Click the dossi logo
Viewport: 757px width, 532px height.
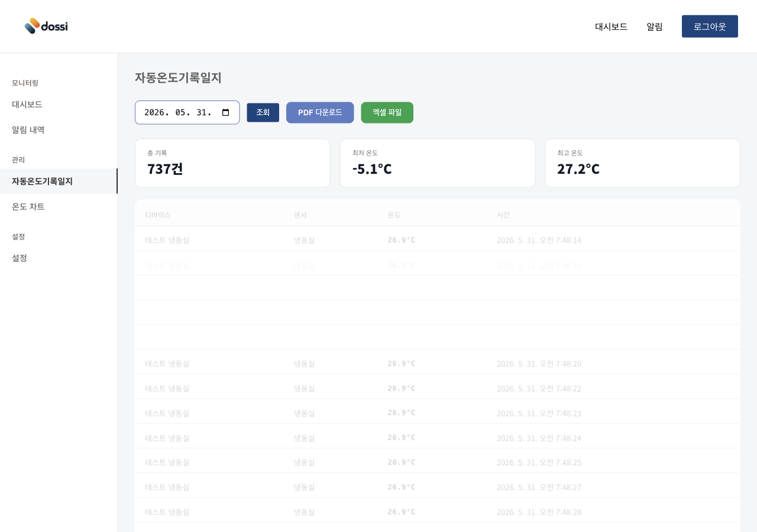click(46, 26)
